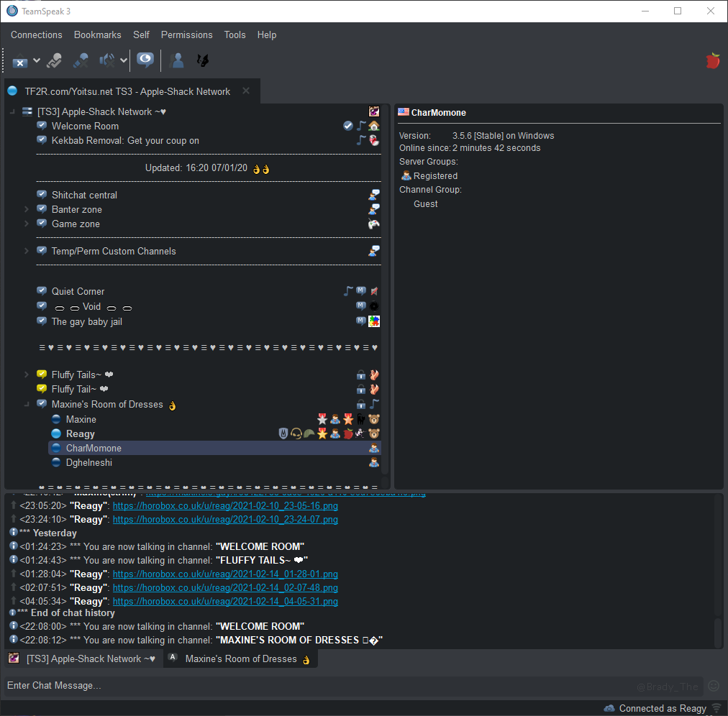Toggle the activate microphone toolbar button
Image resolution: width=728 pixels, height=716 pixels.
click(55, 61)
